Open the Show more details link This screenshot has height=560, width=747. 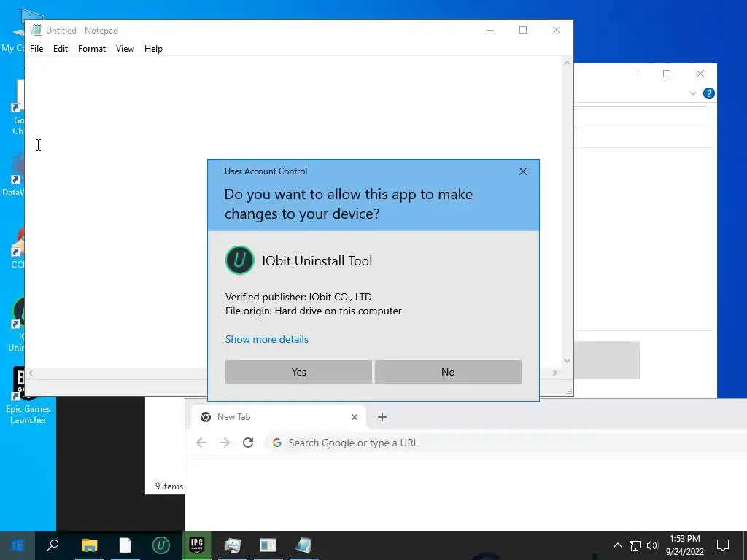click(267, 339)
